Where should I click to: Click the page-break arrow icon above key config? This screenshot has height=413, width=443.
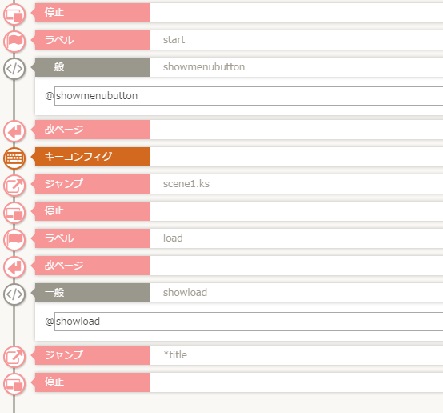pyautogui.click(x=14, y=131)
